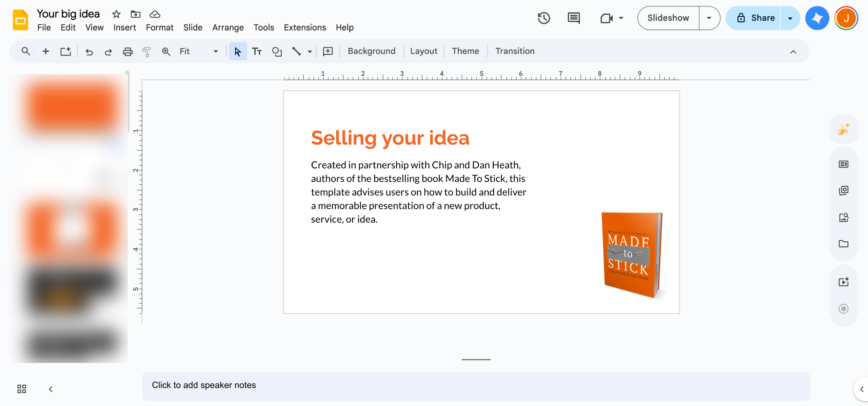Hide the toolbar menus with chevron
868x406 pixels.
793,52
